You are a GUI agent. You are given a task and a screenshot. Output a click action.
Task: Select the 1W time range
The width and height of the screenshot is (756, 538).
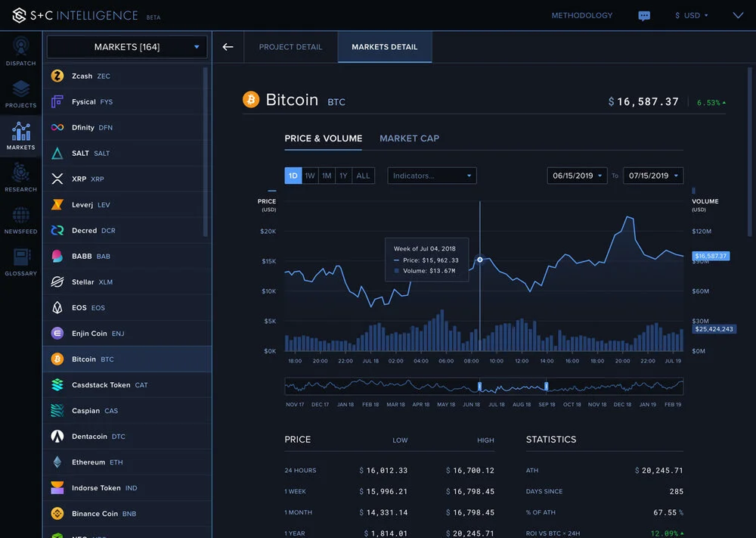pos(310,176)
